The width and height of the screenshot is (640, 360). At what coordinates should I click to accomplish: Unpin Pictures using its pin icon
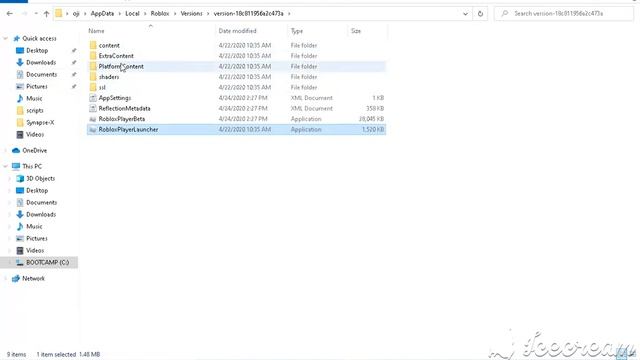point(74,87)
